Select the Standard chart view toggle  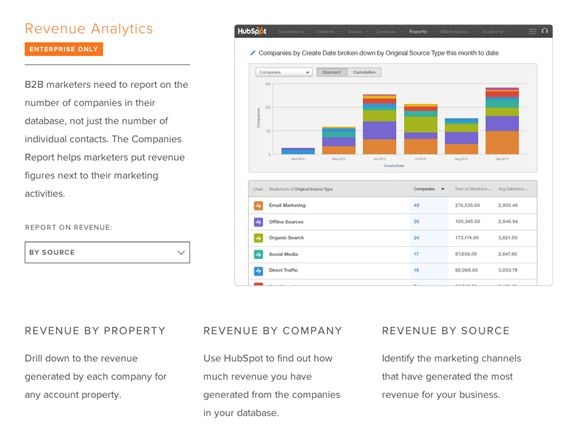[332, 72]
